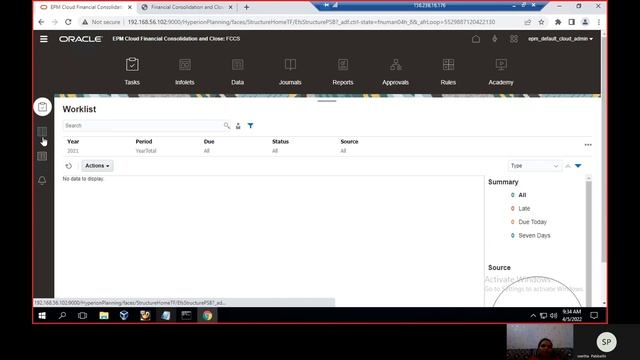This screenshot has width=640, height=360.
Task: Open the second sidebar tab below Worklist
Action: [x=42, y=131]
